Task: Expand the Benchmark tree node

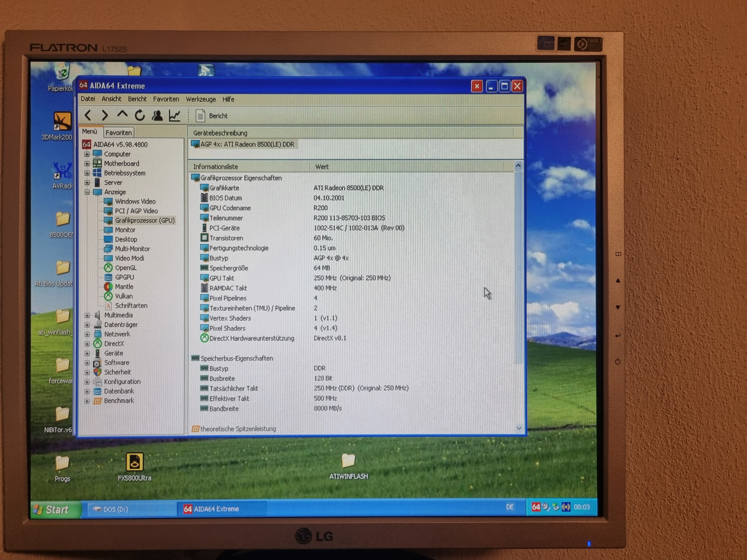Action: click(x=87, y=401)
